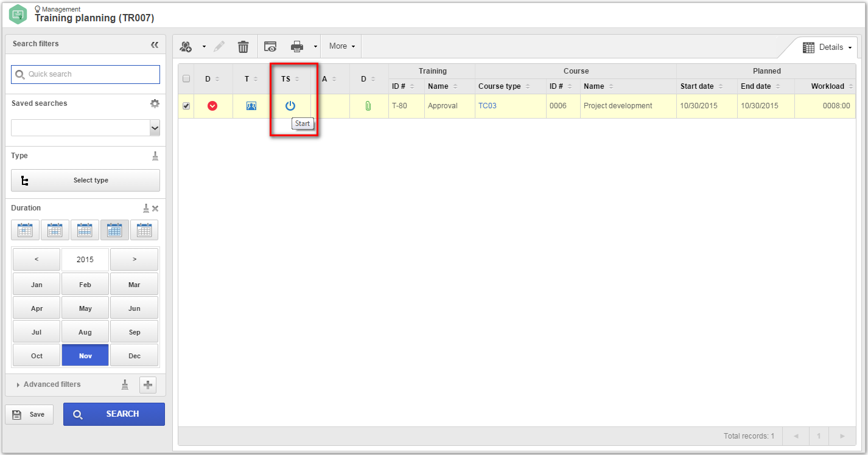Screen dimensions: 868x455
Task: Click the blue people type icon in T-80 row
Action: click(x=251, y=106)
